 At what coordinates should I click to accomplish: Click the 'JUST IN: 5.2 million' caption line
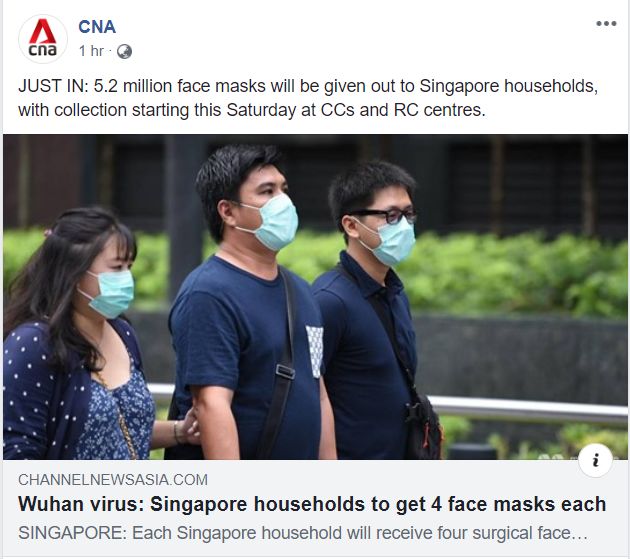click(x=308, y=86)
